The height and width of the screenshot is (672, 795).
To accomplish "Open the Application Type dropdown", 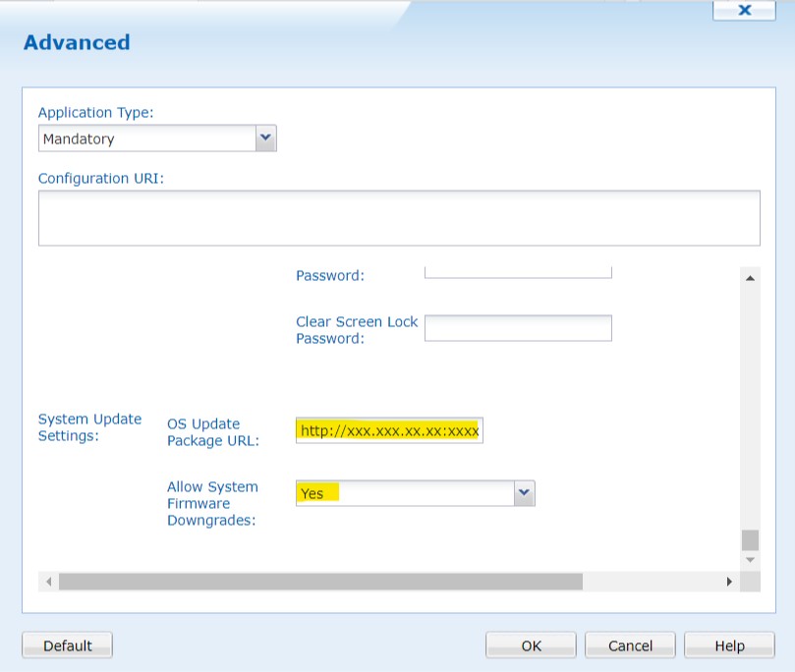I will tap(157, 139).
